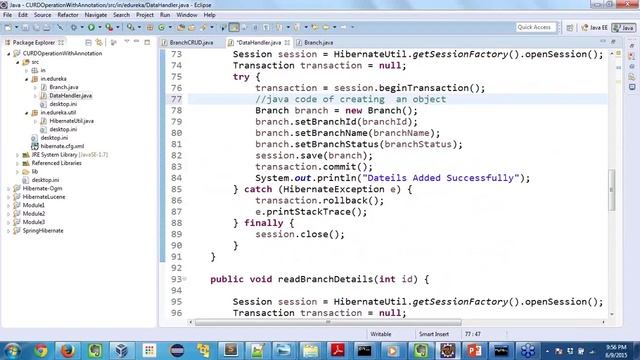Image resolution: width=640 pixels, height=360 pixels.
Task: Select the Java perspective button
Action: click(624, 27)
